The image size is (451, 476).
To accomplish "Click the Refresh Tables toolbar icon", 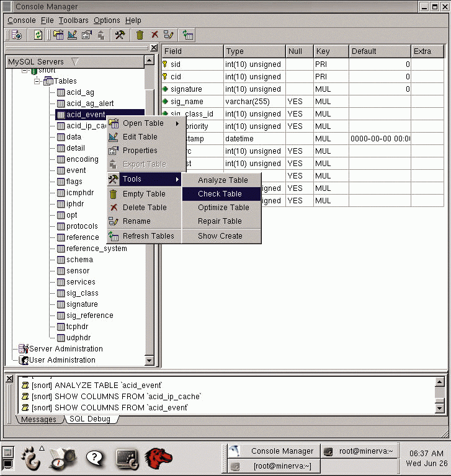I will pos(187,35).
